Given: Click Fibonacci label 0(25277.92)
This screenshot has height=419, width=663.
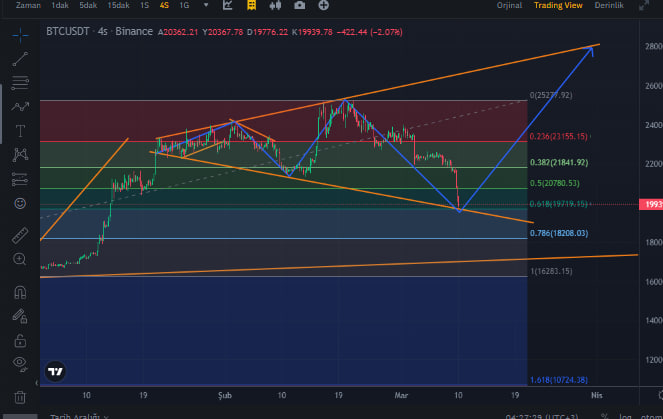Looking at the screenshot, I should [x=551, y=95].
